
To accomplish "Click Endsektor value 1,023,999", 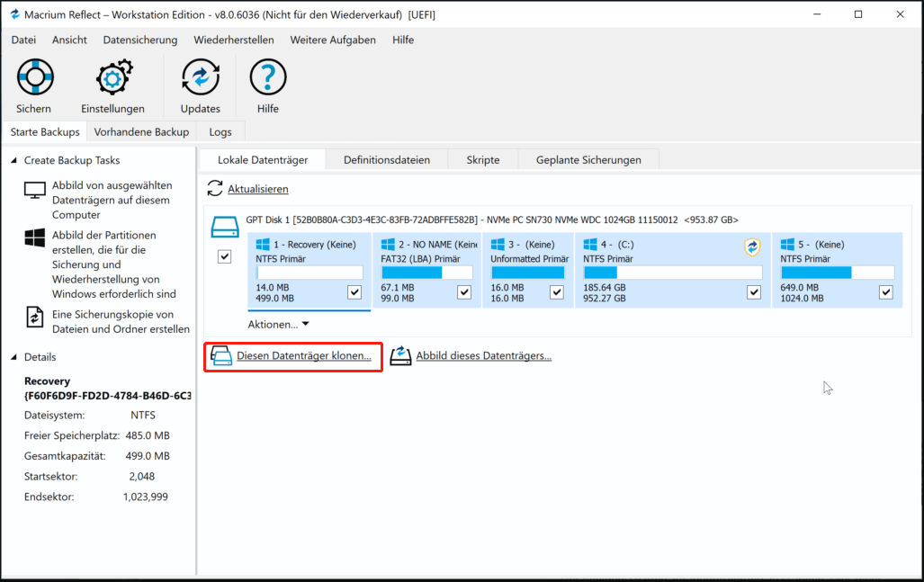I will coord(146,497).
